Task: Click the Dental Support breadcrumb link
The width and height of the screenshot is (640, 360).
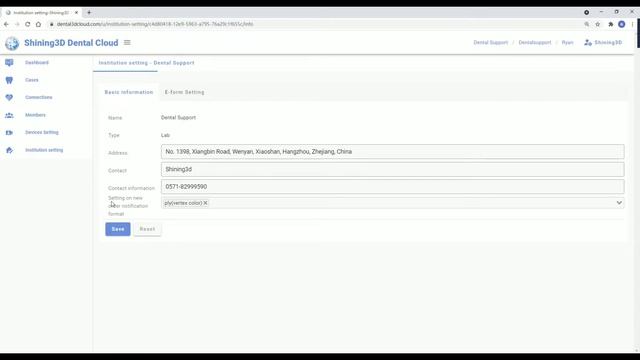Action: pyautogui.click(x=491, y=42)
